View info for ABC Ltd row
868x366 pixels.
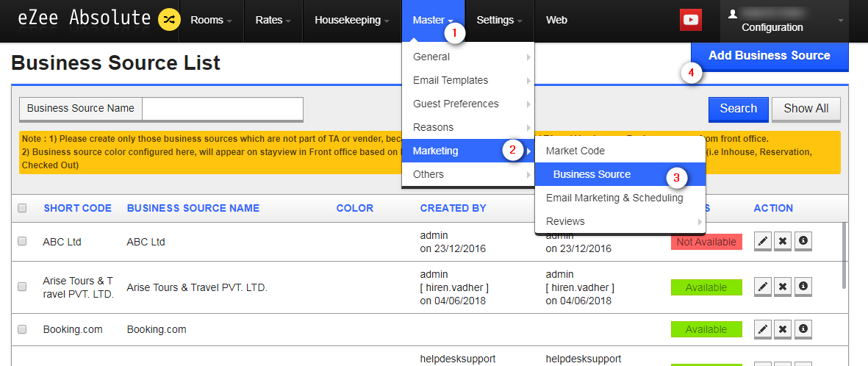click(x=803, y=241)
